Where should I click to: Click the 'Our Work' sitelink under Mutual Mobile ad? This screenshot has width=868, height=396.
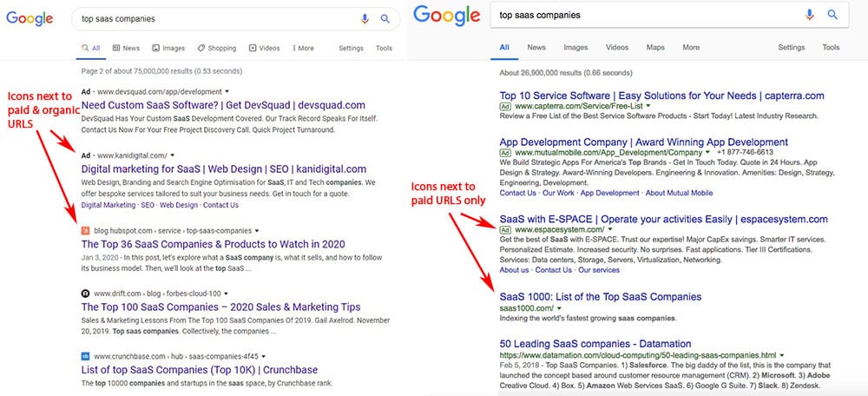(x=558, y=194)
